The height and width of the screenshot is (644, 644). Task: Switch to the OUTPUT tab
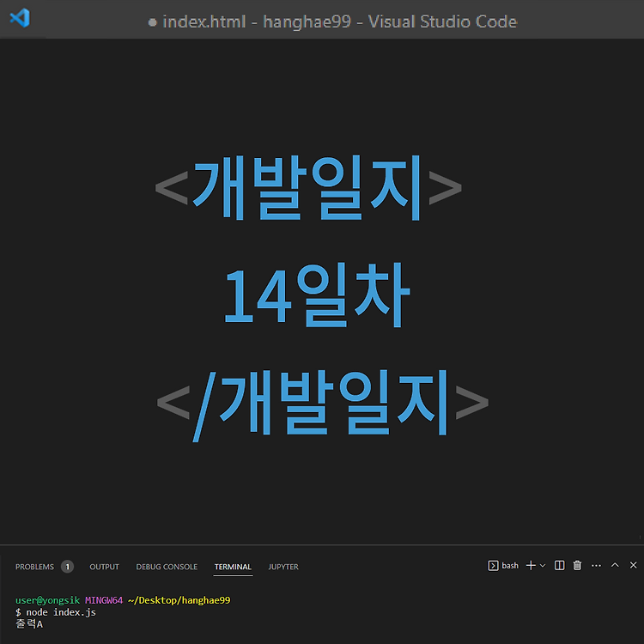coord(104,567)
